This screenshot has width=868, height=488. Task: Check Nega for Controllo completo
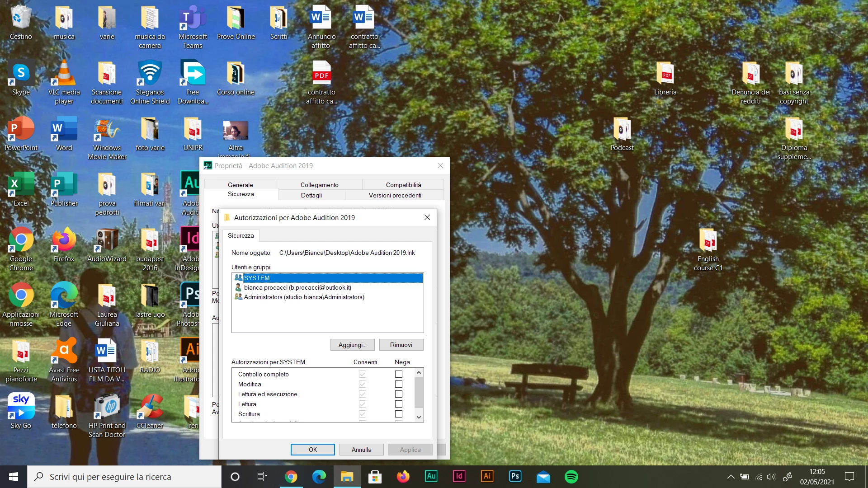[x=398, y=374]
